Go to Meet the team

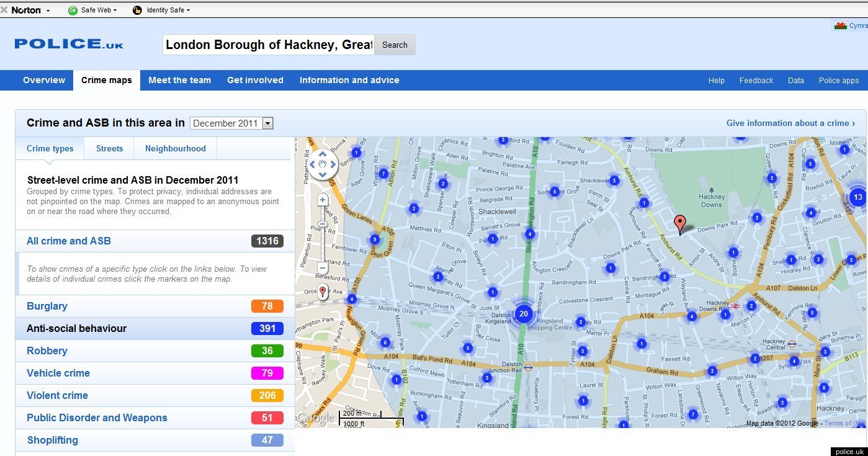point(180,80)
